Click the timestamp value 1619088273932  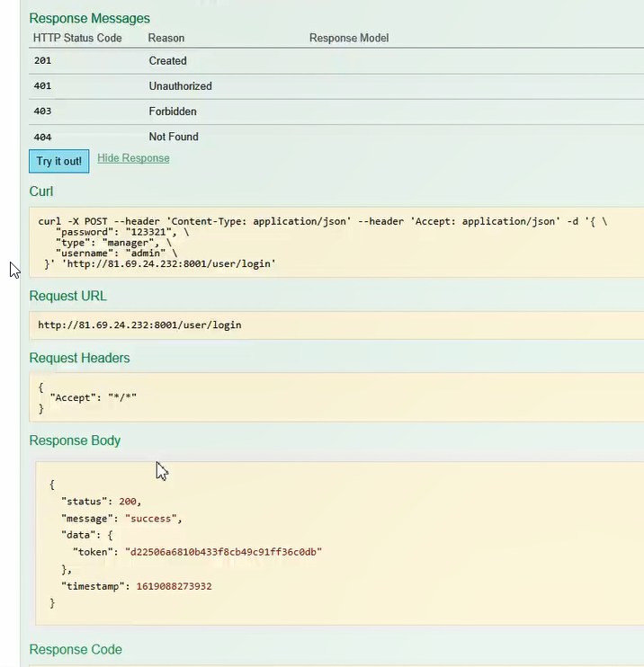[174, 586]
